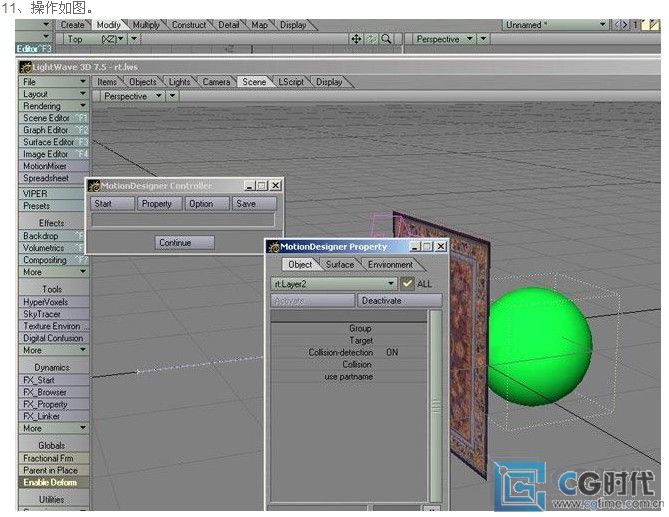Open the LScript tab
669x517 pixels.
291,82
